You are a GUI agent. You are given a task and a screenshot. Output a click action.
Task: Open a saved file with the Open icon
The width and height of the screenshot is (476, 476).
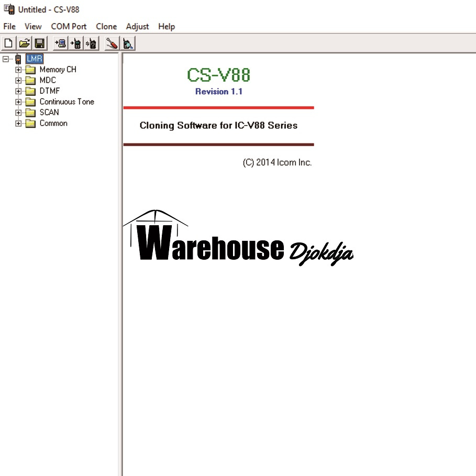(x=24, y=43)
